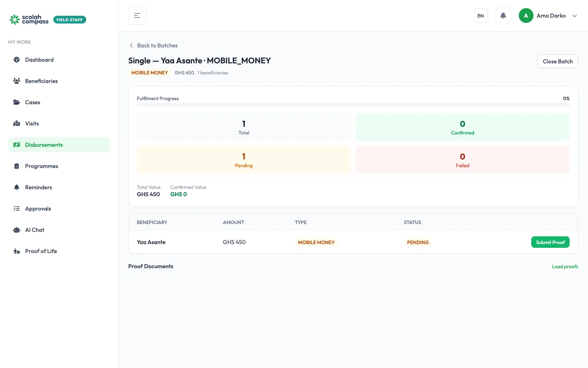Click Submit Proof for Yaa Asante

click(550, 242)
